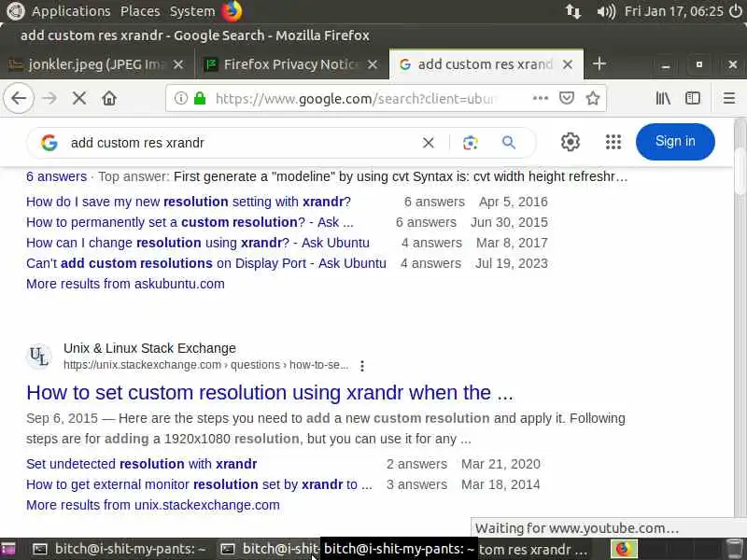Screen dimensions: 747x560
Task: Open the volume control icon
Action: [606, 11]
